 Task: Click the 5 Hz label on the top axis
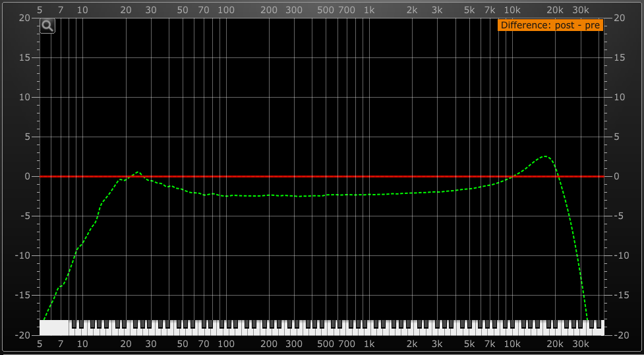point(40,10)
